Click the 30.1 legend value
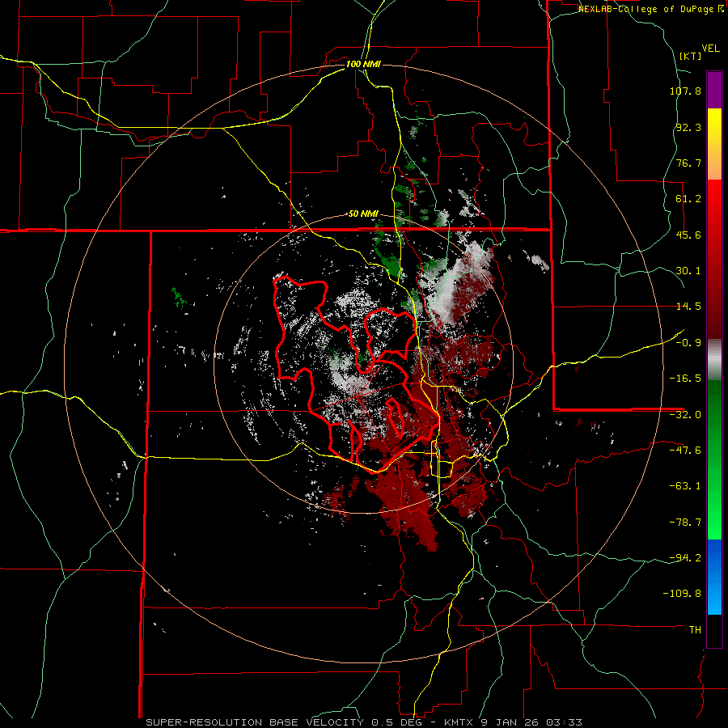The image size is (728, 728). [688, 271]
